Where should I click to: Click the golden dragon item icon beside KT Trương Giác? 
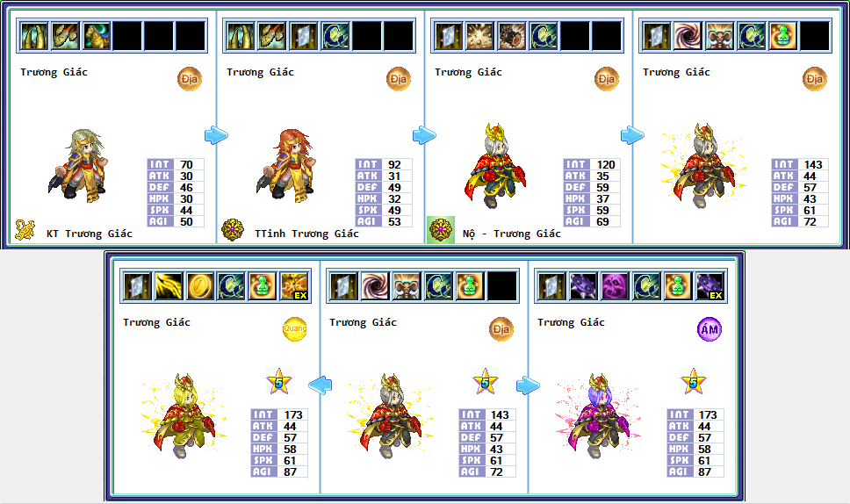pos(25,230)
